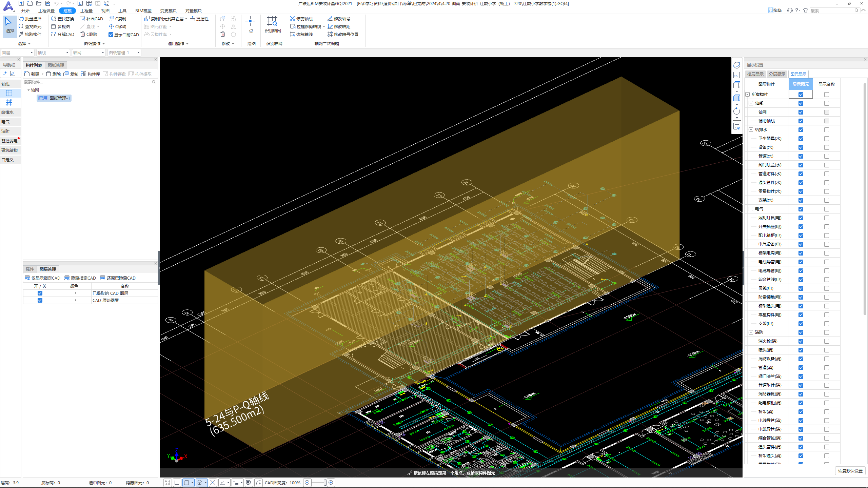Click 删除 in component list toolbar
The image size is (868, 488).
(53, 74)
